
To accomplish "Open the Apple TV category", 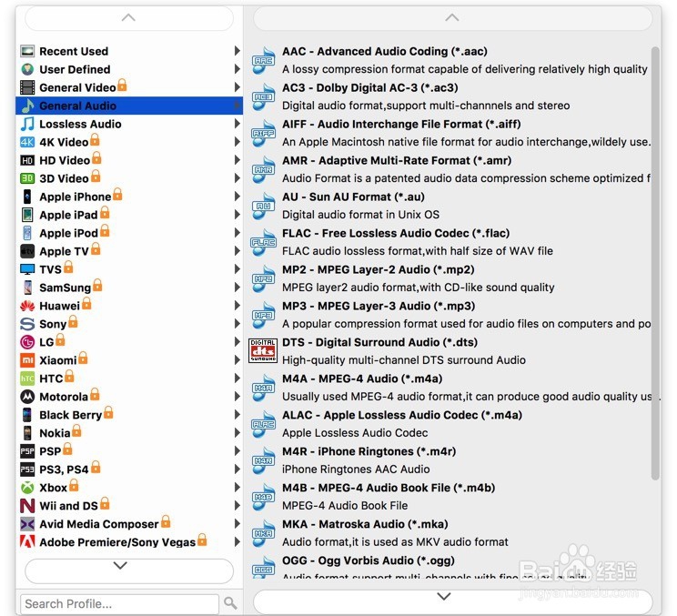I will point(129,251).
